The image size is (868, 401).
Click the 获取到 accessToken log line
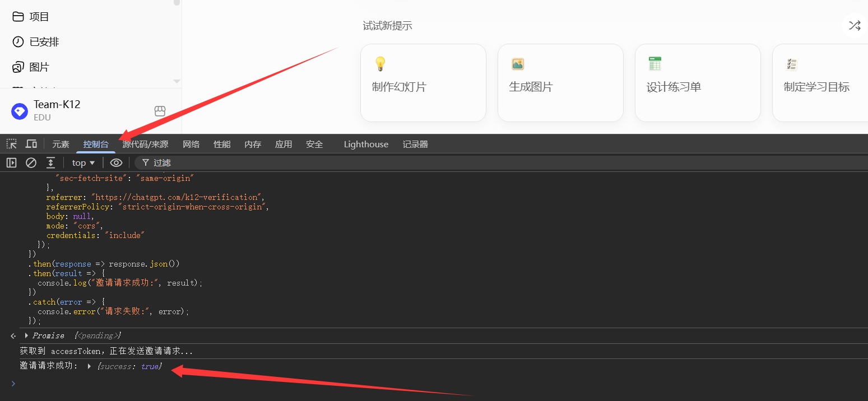106,351
